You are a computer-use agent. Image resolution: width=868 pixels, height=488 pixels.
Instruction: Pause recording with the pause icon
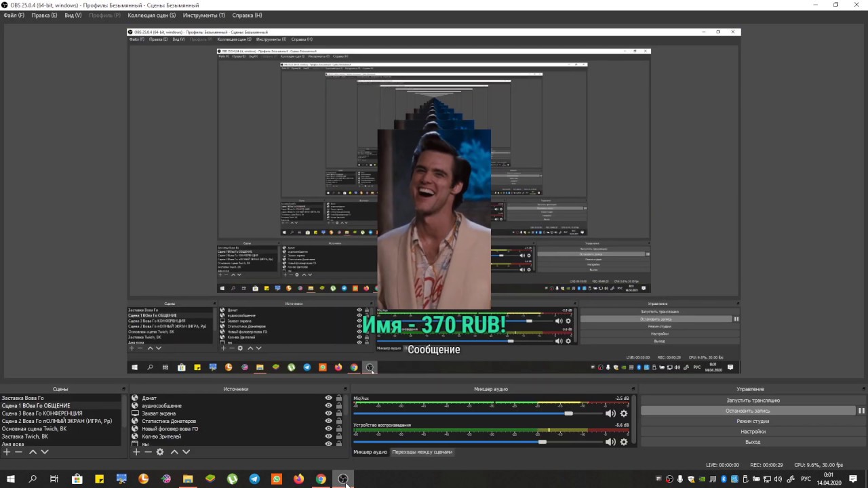[x=861, y=411]
